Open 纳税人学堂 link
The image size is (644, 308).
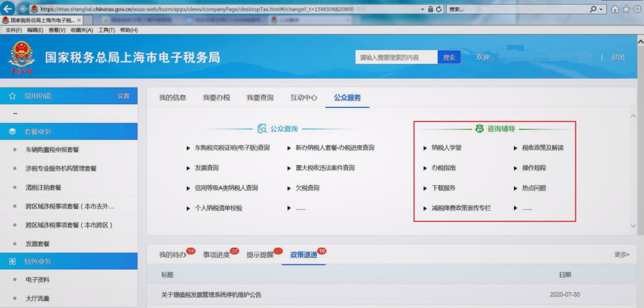[x=447, y=148]
